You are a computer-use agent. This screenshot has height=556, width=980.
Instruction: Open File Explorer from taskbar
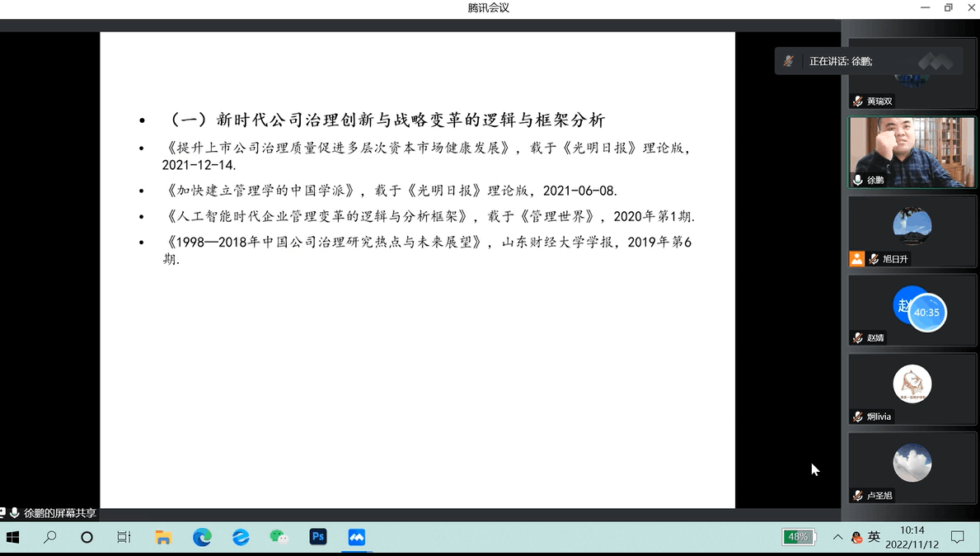(x=163, y=537)
